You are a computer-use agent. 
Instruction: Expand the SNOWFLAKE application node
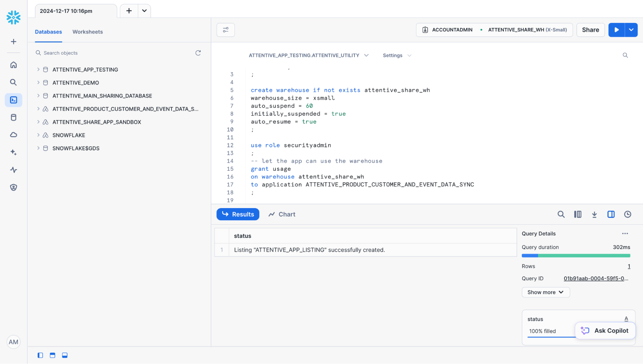coord(38,135)
